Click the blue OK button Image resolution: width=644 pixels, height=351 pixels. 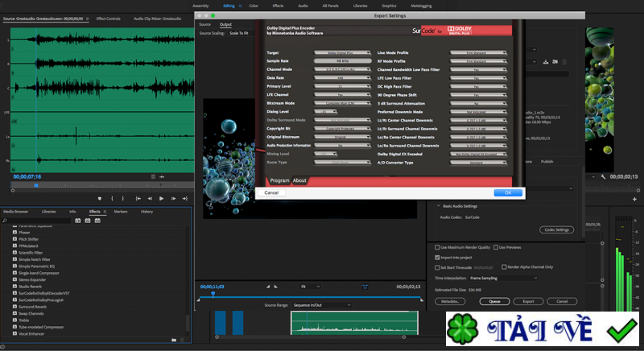point(507,193)
